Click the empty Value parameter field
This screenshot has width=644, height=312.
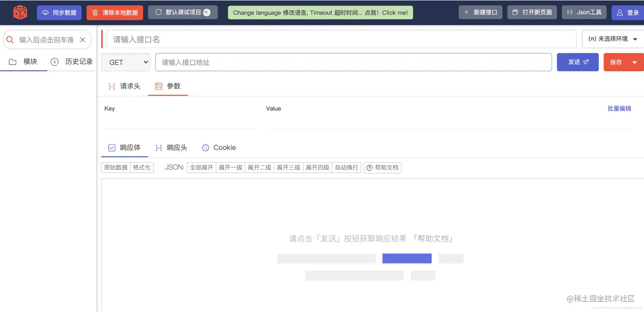click(x=449, y=122)
